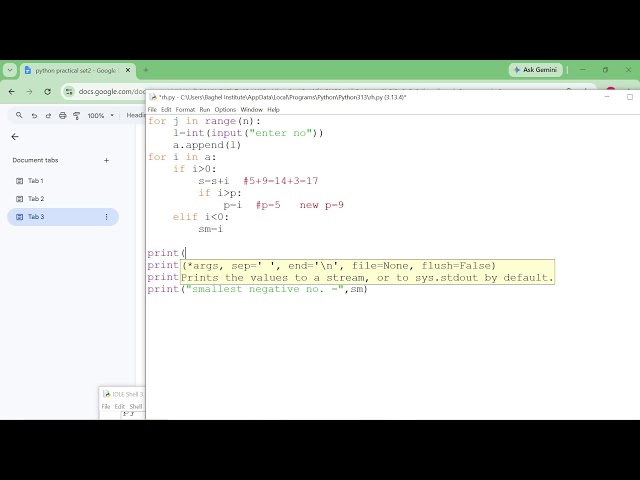
Task: Open the File menu in the IDLE editor
Action: click(x=152, y=109)
